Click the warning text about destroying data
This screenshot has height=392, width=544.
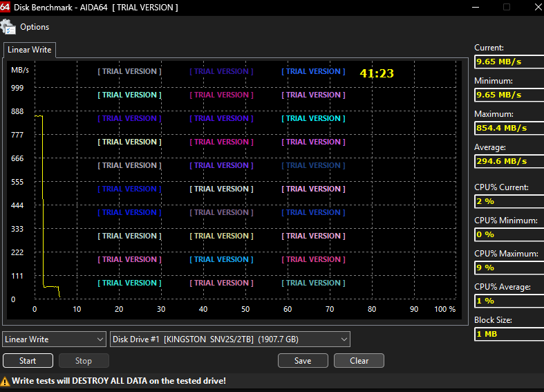coord(119,381)
